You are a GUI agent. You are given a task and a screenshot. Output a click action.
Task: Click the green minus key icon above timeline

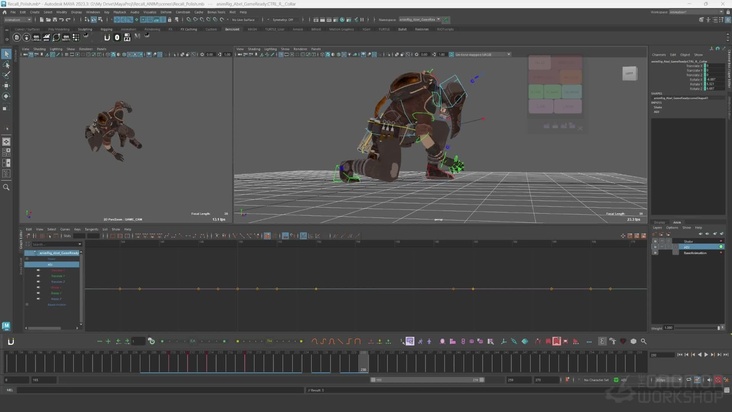(x=99, y=342)
